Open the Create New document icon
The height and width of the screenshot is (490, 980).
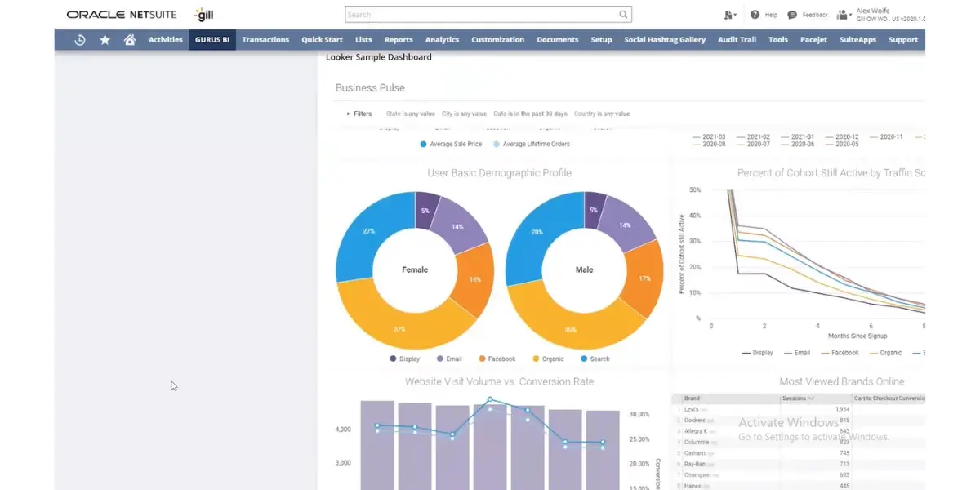(729, 15)
